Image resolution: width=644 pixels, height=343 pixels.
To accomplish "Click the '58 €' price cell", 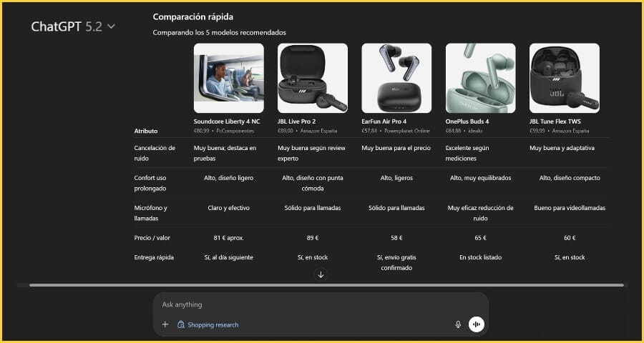I will pos(396,238).
